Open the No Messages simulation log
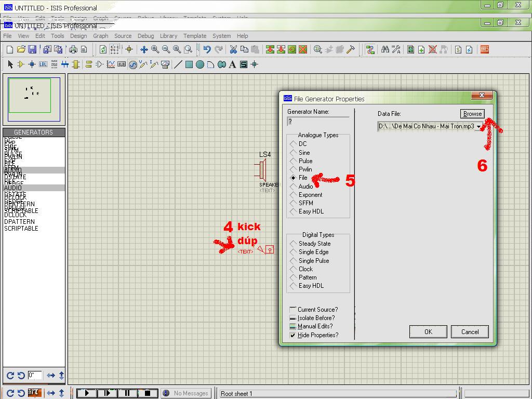The width and height of the screenshot is (532, 399). 185,393
